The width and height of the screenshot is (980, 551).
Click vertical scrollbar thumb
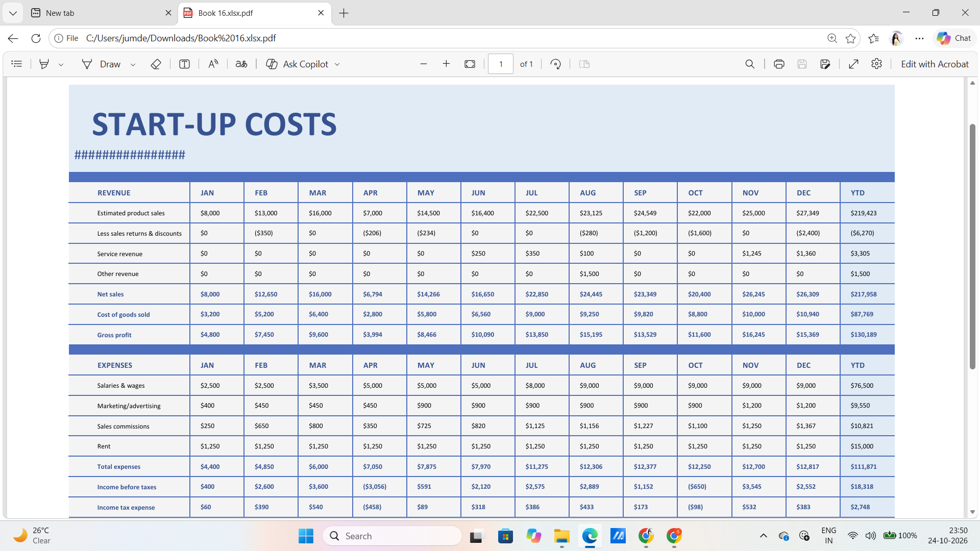(972, 246)
